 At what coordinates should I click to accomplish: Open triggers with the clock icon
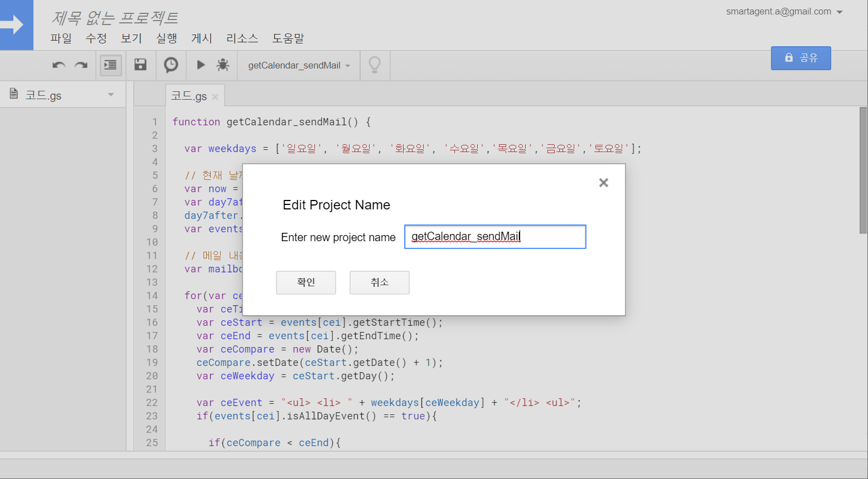coord(171,65)
